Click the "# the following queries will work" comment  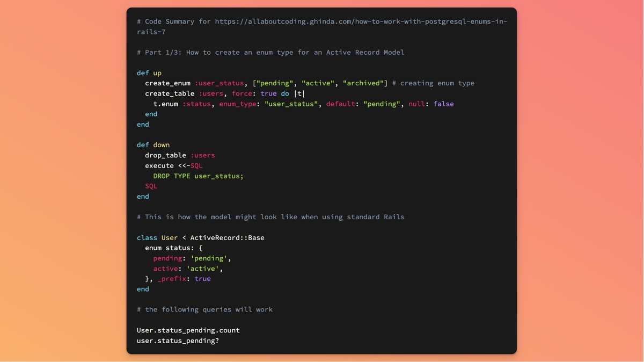205,309
